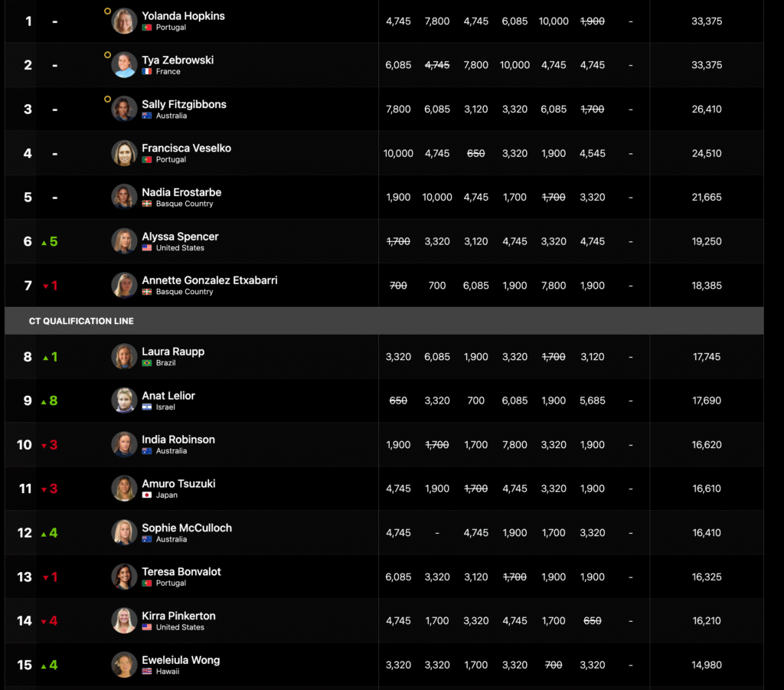Click Brazil flag under Laura Raupp
Image resolution: width=784 pixels, height=690 pixels.
(146, 363)
